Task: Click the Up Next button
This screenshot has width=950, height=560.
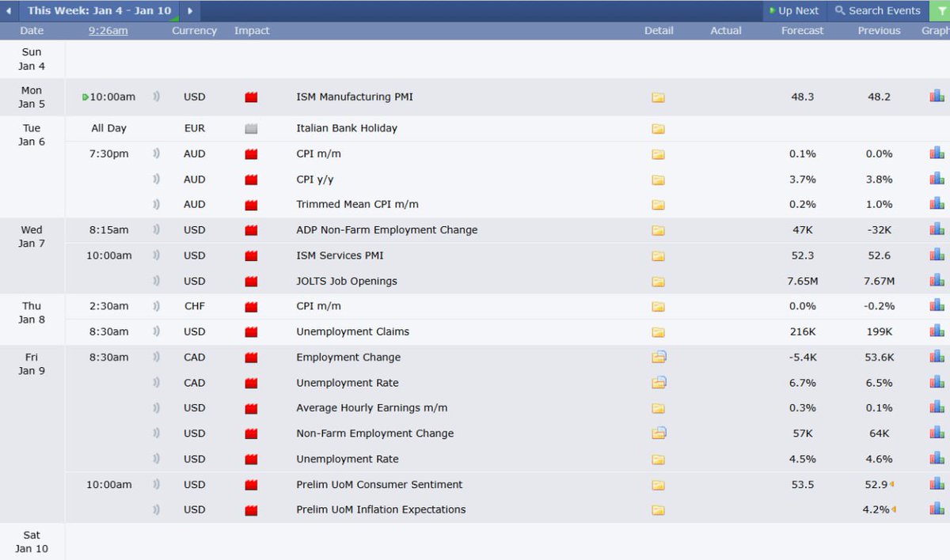Action: (x=794, y=11)
